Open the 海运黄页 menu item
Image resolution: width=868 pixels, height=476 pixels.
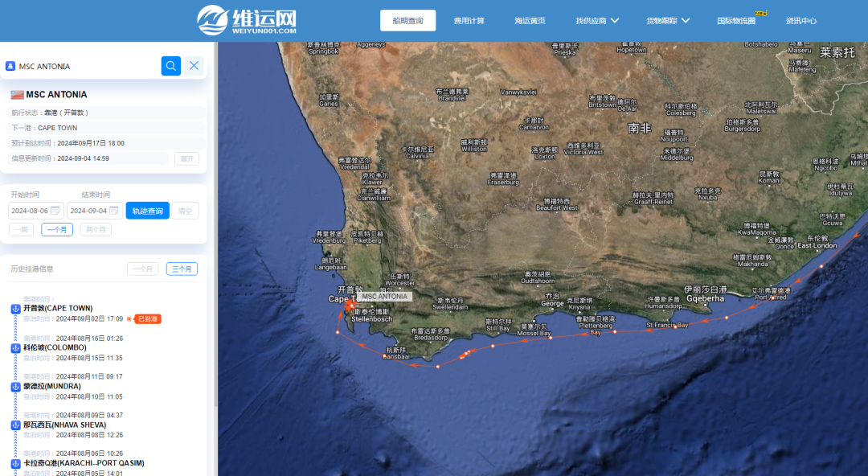pos(530,21)
